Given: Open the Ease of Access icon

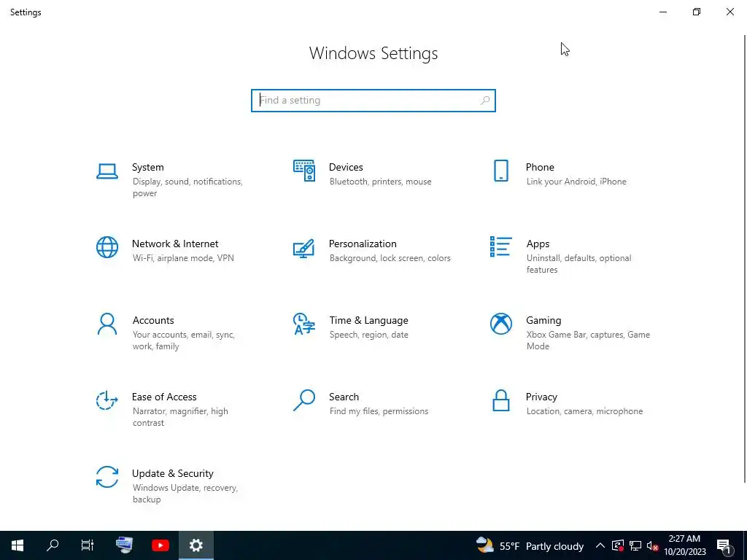Looking at the screenshot, I should (107, 400).
